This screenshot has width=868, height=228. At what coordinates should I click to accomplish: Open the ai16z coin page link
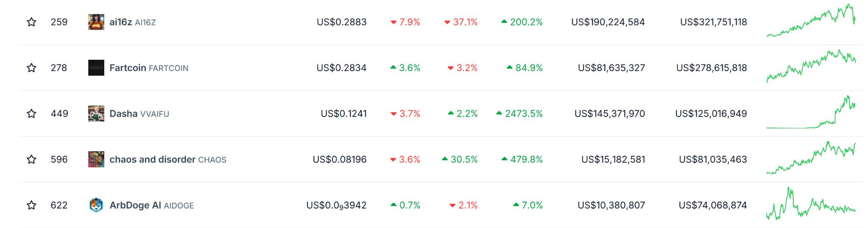121,22
